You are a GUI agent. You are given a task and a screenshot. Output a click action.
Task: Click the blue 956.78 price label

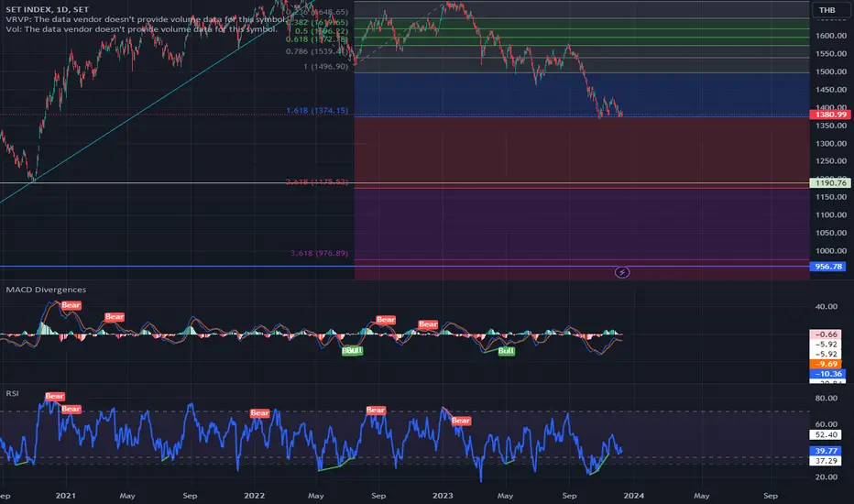coord(827,267)
